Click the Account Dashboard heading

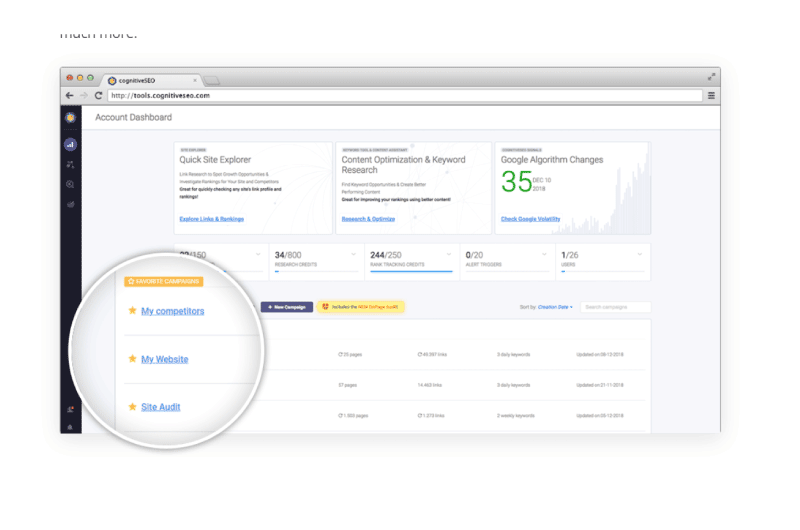tap(133, 117)
